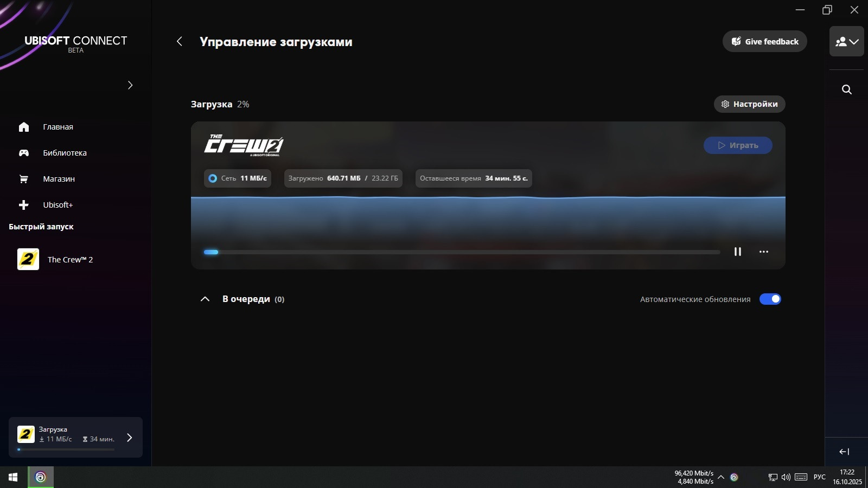Image resolution: width=868 pixels, height=488 pixels.
Task: Click The Crew 2 logo on download card
Action: tap(244, 145)
